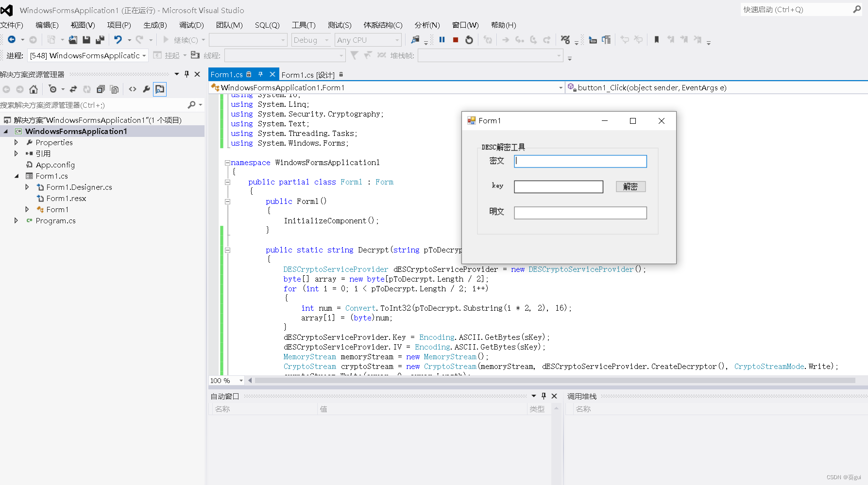Close the Autos (自动窗口) panel
The height and width of the screenshot is (485, 868).
(554, 396)
